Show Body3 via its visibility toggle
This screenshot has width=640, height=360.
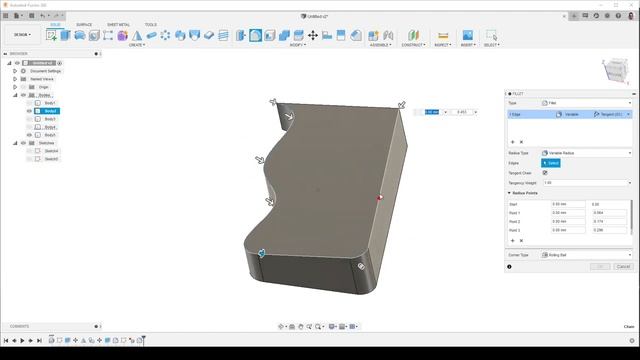pos(29,119)
